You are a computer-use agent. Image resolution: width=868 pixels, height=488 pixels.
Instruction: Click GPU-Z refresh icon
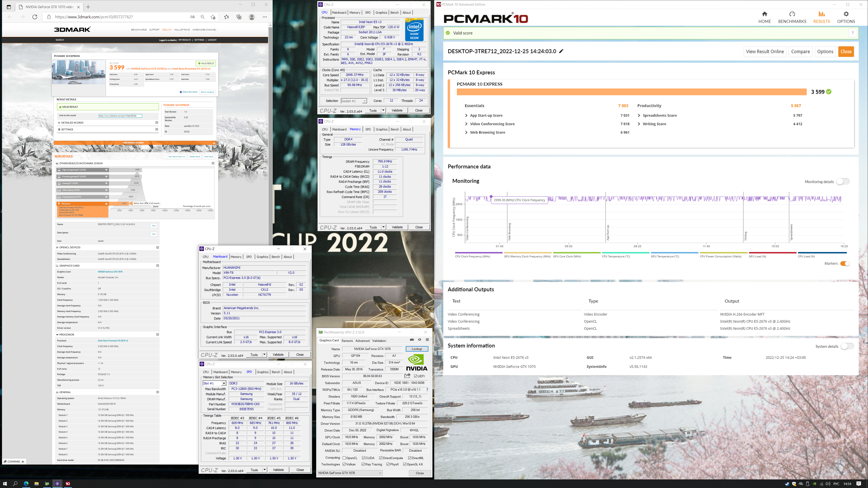tap(420, 340)
